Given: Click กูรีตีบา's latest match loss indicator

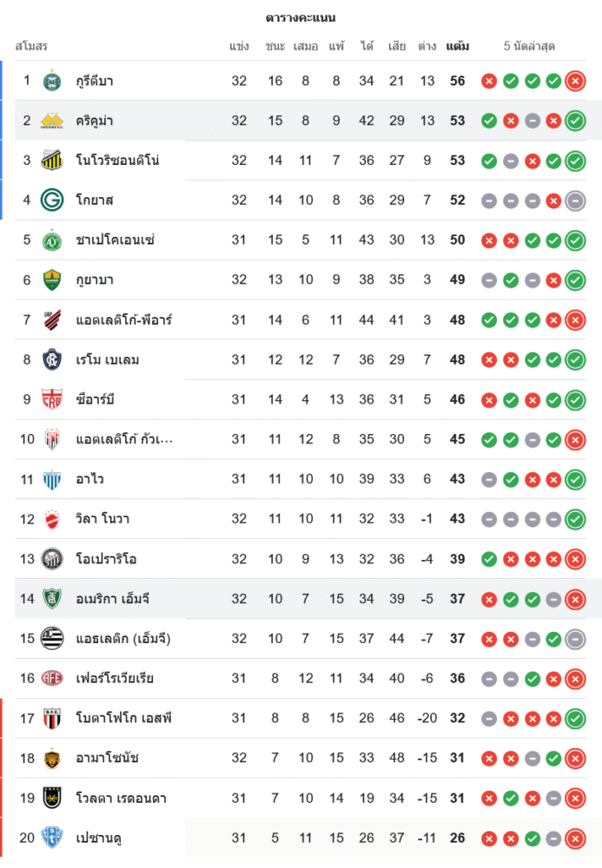Looking at the screenshot, I should tap(574, 81).
